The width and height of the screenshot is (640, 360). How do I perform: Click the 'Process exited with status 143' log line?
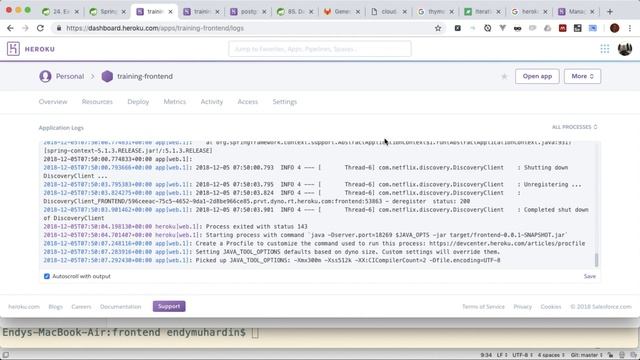pos(176,227)
